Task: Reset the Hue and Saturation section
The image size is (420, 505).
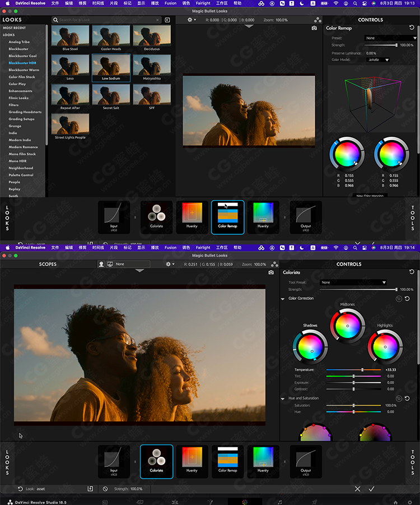Action: coord(407,399)
